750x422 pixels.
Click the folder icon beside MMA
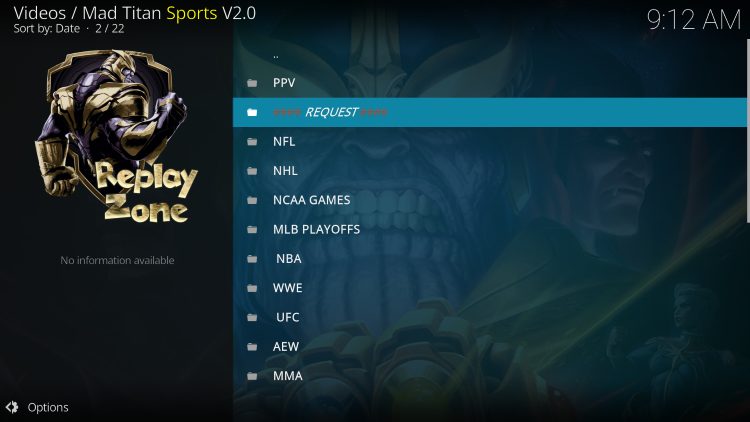click(x=252, y=376)
